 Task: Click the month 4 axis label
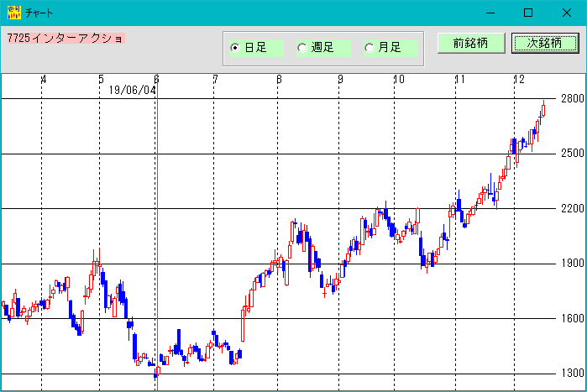click(x=44, y=79)
